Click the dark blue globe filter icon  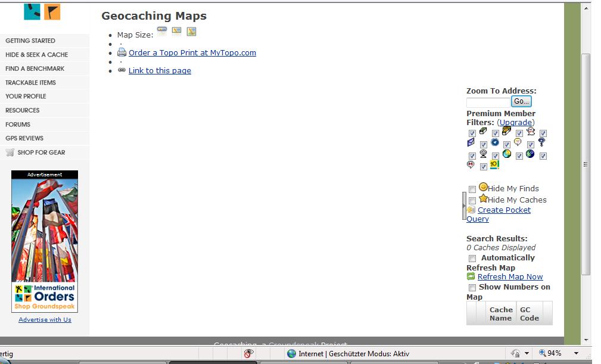click(x=530, y=154)
